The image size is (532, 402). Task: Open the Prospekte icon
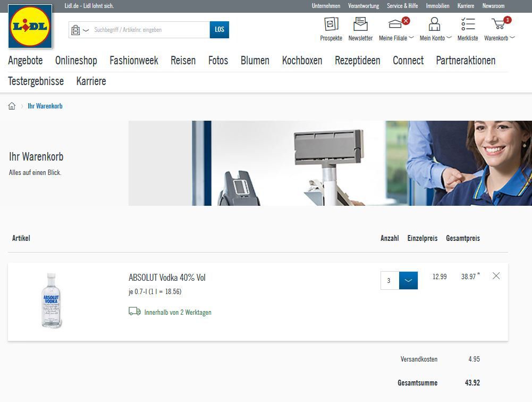pos(331,24)
